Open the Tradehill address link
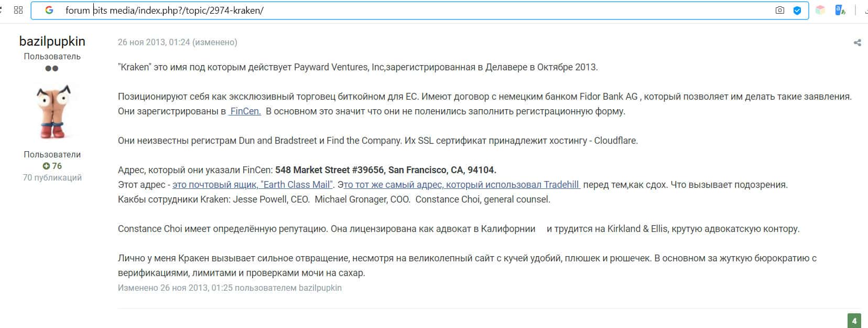868x328 pixels. 459,185
